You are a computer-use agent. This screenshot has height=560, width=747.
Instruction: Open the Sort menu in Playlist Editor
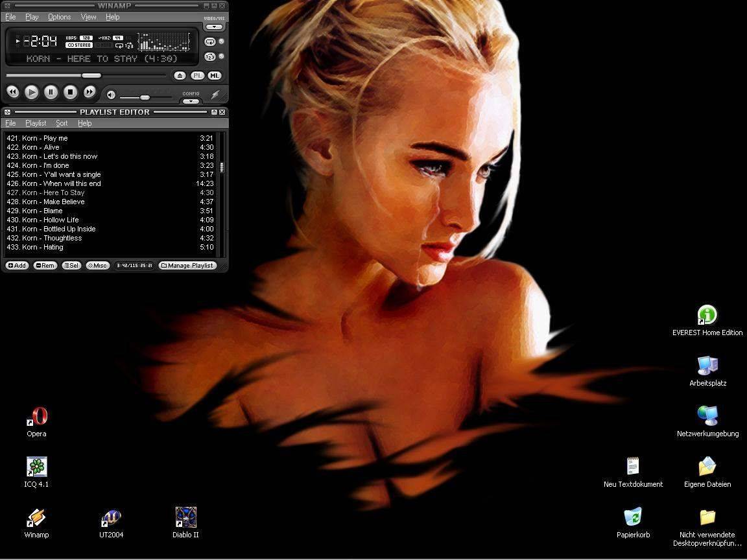pos(62,123)
